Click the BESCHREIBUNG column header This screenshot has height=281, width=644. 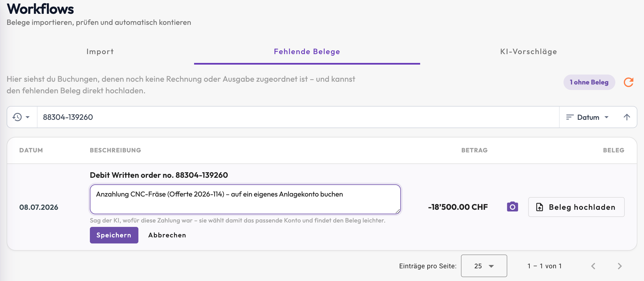tap(115, 150)
